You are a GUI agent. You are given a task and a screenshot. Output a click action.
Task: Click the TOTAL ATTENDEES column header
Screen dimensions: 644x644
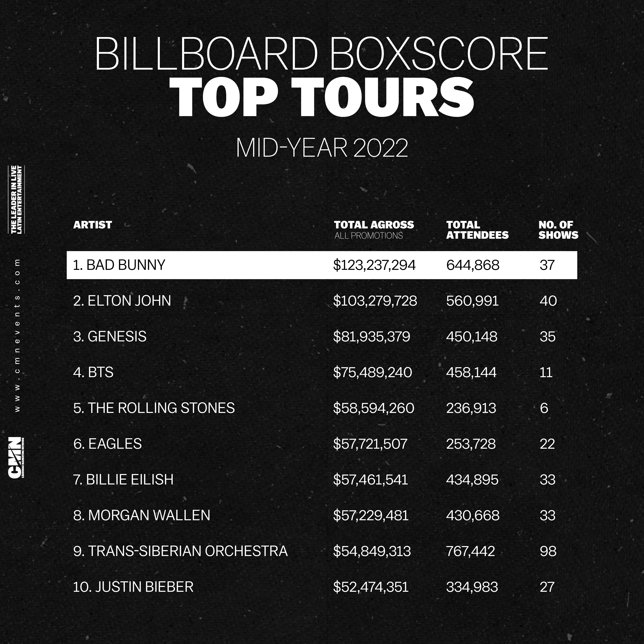pos(477,230)
